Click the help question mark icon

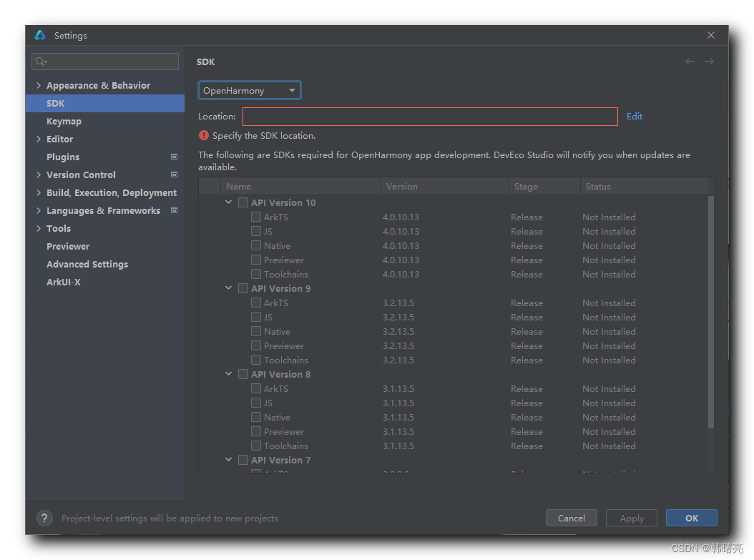[44, 518]
